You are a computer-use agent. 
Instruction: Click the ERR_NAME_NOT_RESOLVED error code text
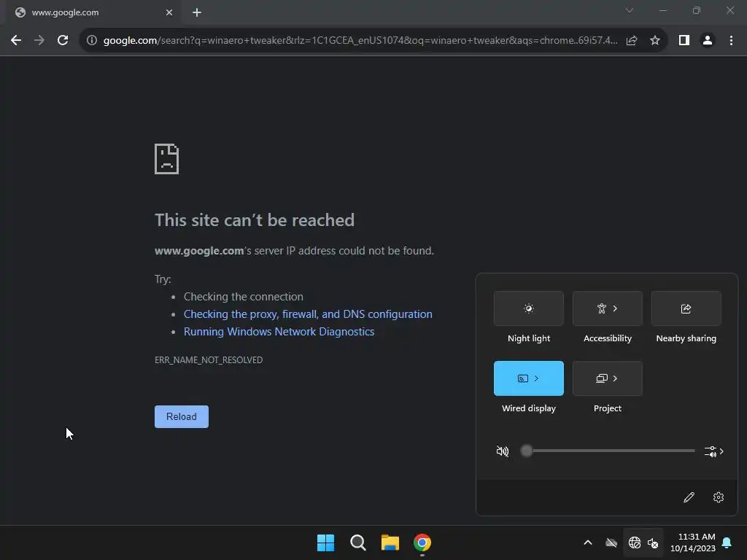point(209,360)
